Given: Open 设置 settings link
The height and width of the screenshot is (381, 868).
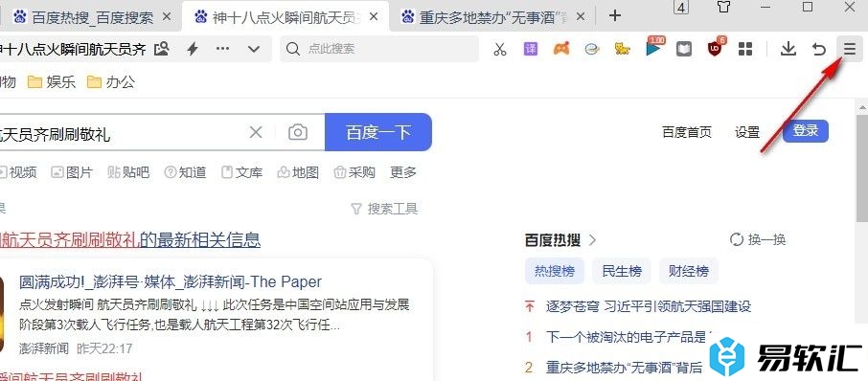Looking at the screenshot, I should 747,132.
